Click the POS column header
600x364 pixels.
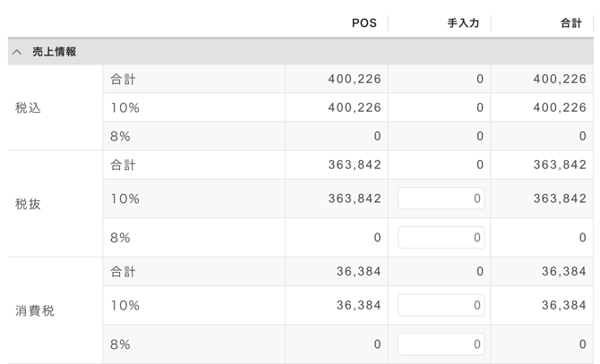coord(364,23)
